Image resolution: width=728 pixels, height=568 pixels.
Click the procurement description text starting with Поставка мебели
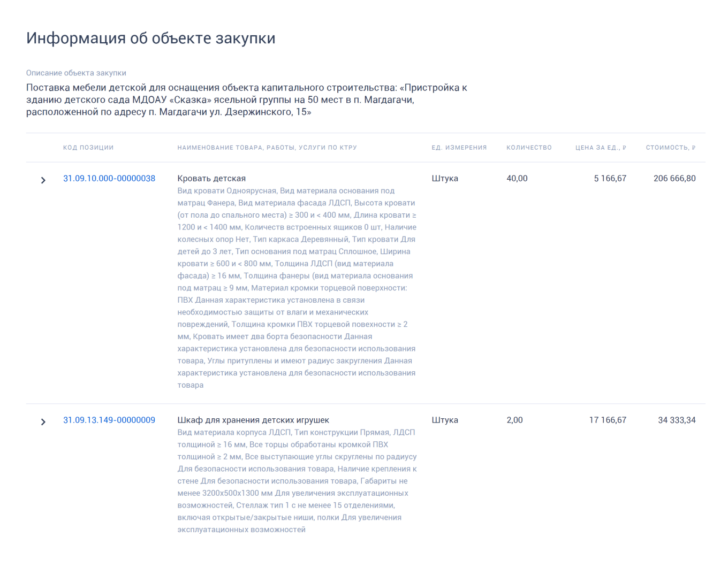pos(247,100)
